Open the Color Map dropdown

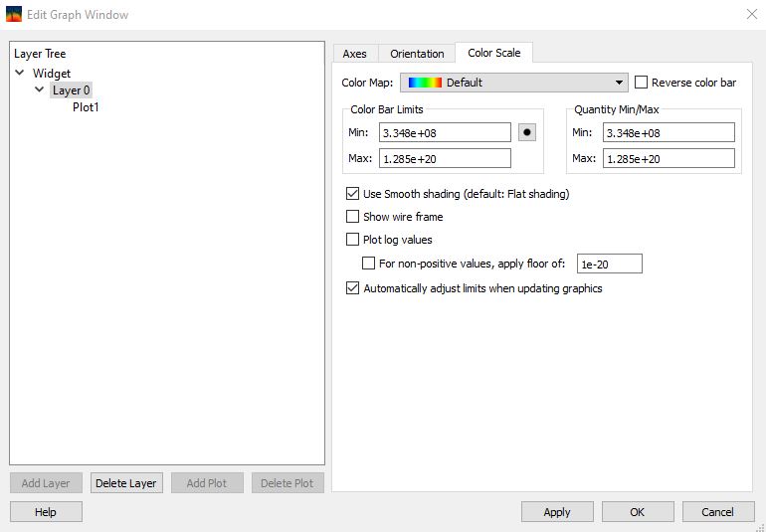[x=620, y=83]
